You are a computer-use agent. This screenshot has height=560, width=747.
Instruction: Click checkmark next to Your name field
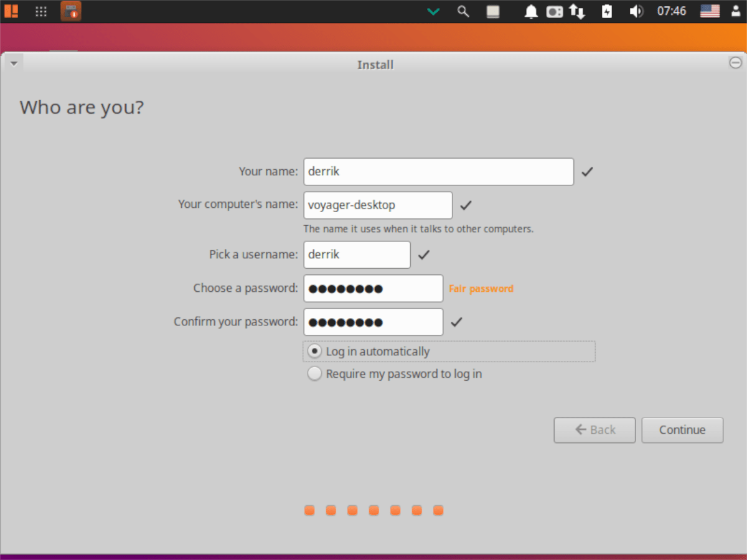pyautogui.click(x=587, y=172)
